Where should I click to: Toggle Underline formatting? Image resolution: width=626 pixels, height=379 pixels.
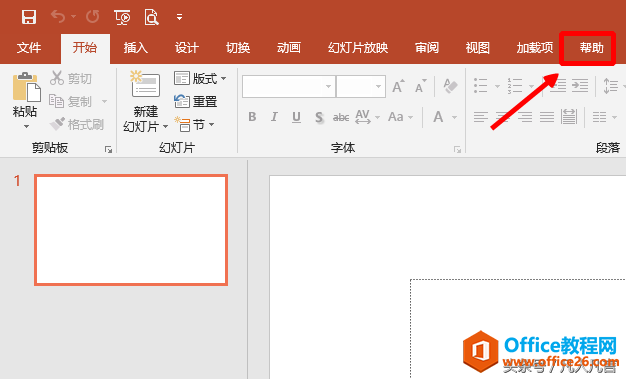296,117
